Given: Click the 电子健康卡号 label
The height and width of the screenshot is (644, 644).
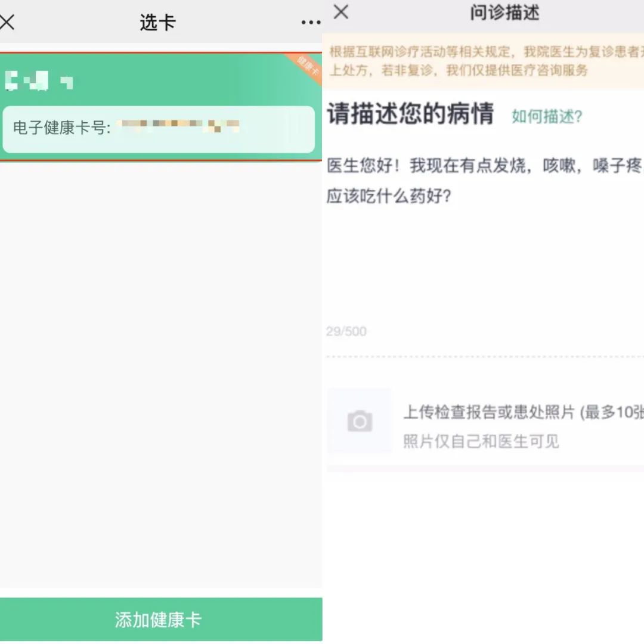Looking at the screenshot, I should tap(61, 128).
